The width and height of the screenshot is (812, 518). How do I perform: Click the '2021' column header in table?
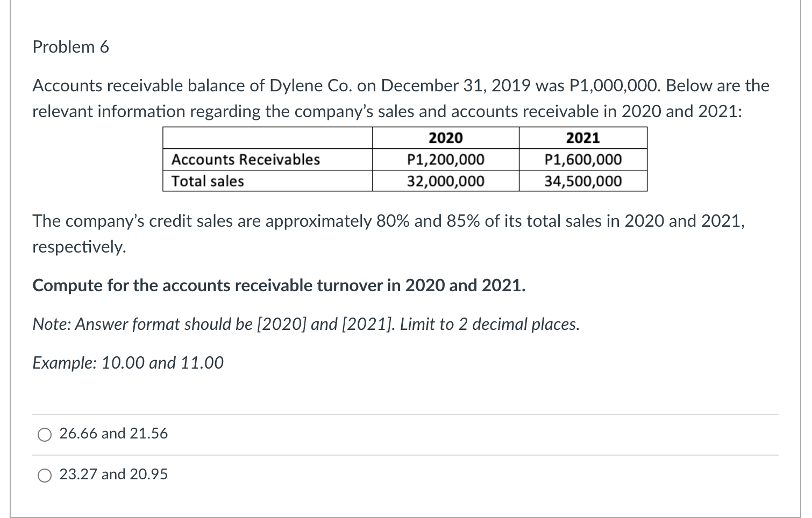point(583,138)
